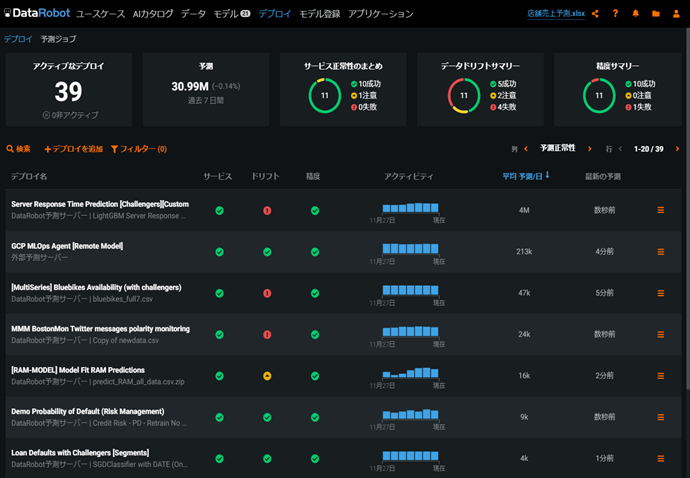Open Loan Defaults with Challengers deployment

(80, 453)
